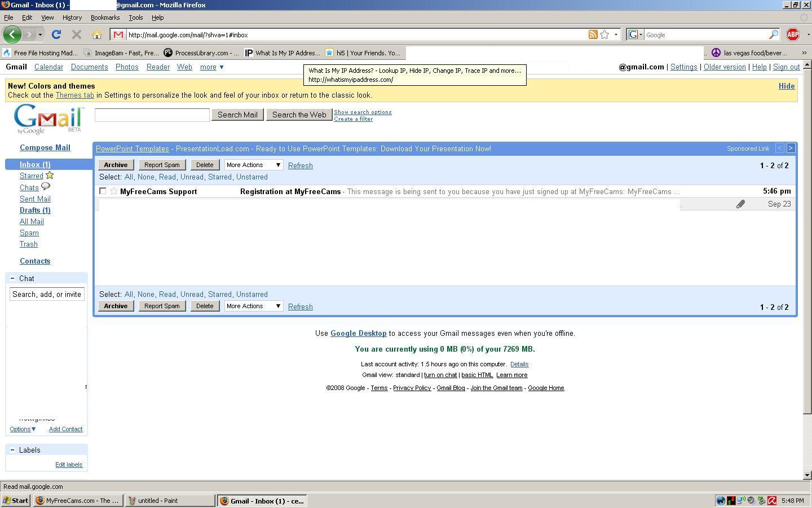Click the Firefox Back arrow button
The width and height of the screenshot is (812, 508).
pos(12,34)
